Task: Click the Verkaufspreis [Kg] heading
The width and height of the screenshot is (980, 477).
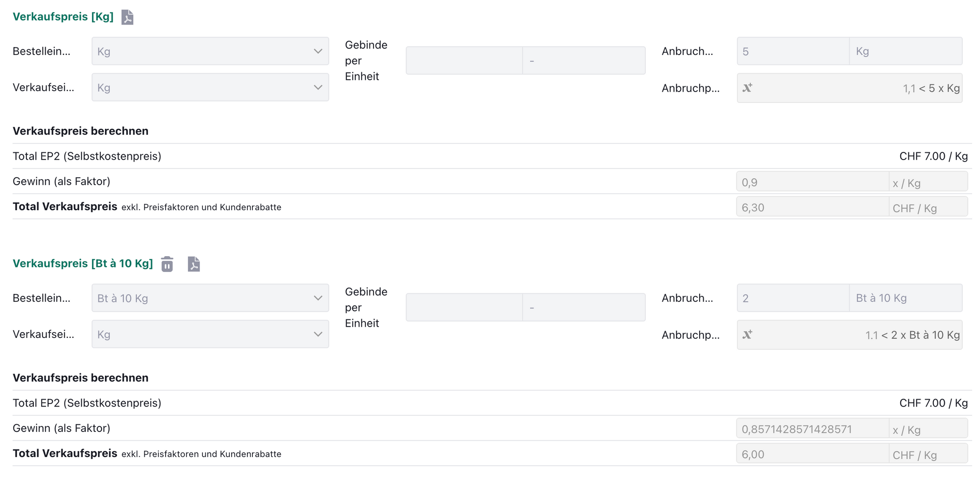Action: (x=63, y=17)
